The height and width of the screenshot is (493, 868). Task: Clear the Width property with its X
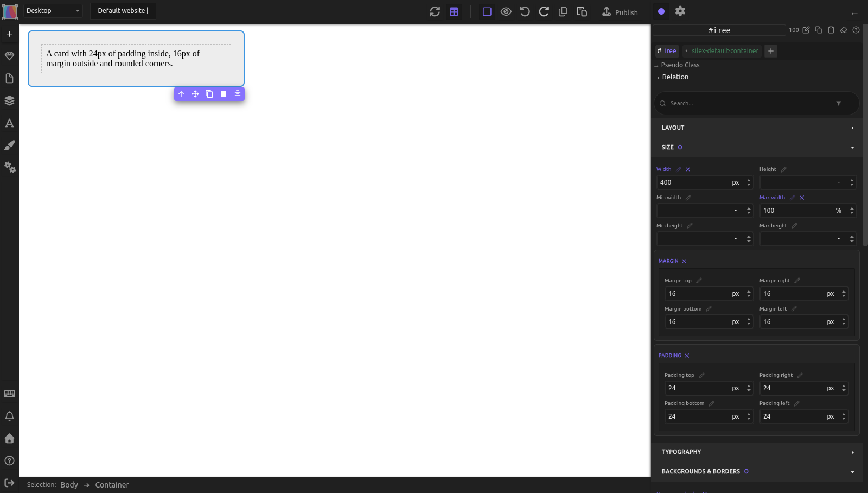click(688, 169)
